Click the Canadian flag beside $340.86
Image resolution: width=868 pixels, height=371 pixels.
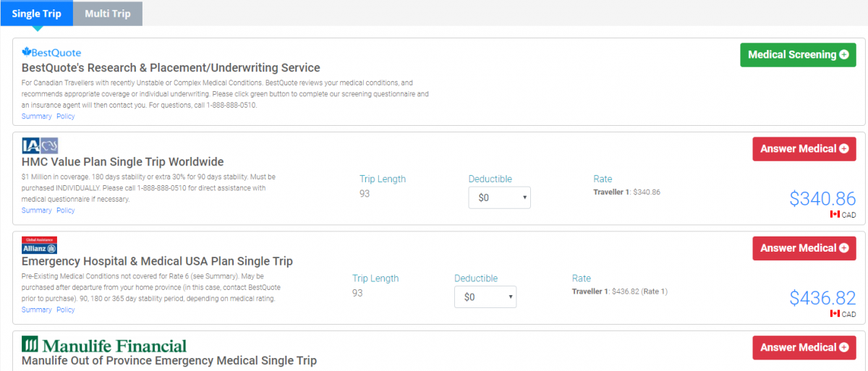pos(835,215)
